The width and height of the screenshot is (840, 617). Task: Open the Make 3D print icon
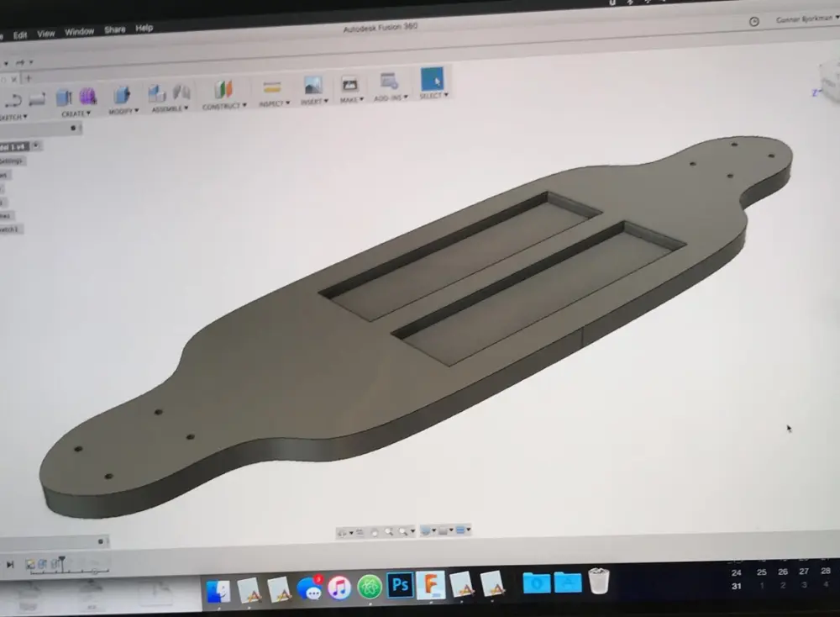(349, 85)
